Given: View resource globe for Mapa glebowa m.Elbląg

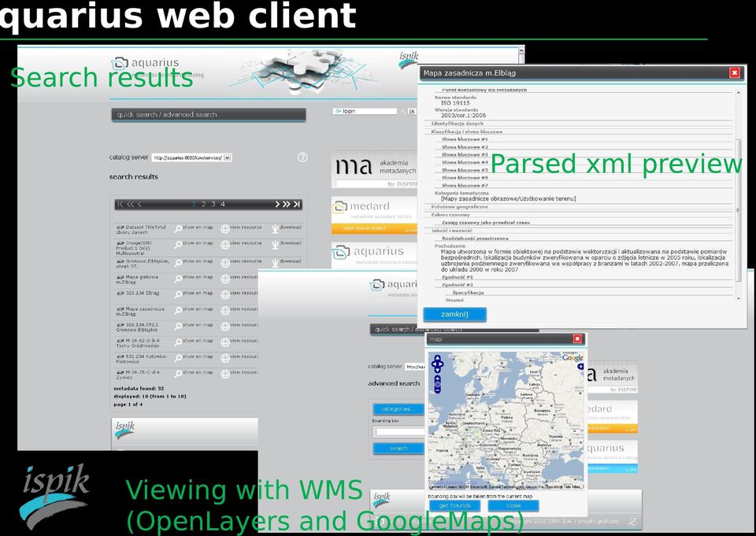Looking at the screenshot, I should click(x=225, y=279).
